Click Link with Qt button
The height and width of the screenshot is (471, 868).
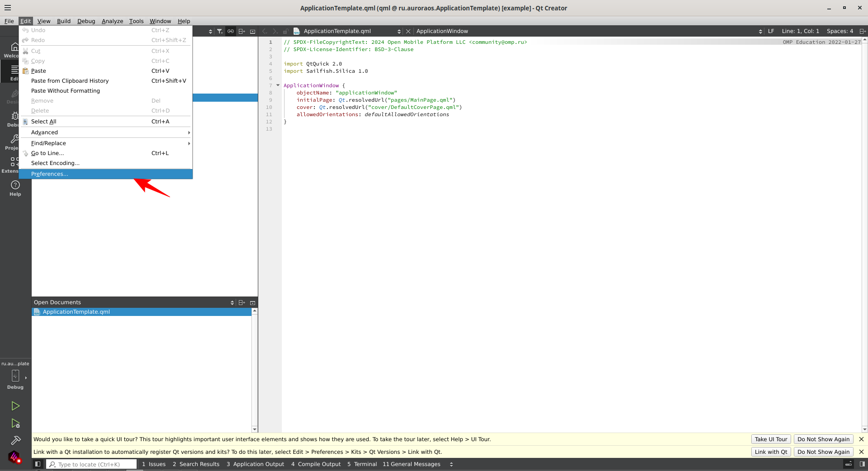(x=771, y=452)
